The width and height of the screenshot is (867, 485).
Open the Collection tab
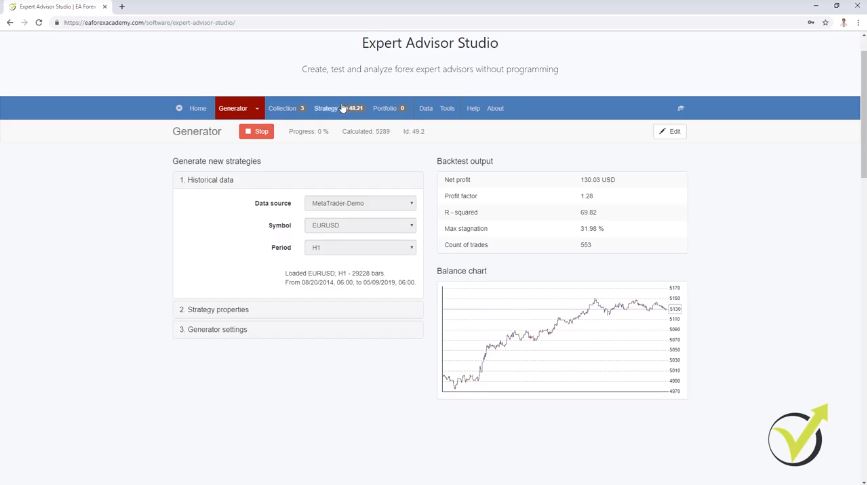pos(286,108)
